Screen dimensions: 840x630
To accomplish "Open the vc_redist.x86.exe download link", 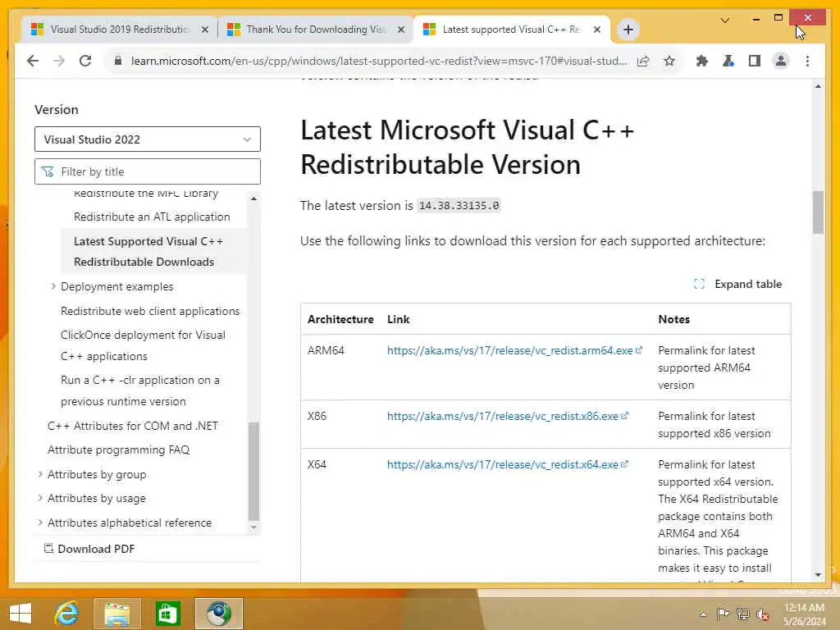I will coord(507,416).
